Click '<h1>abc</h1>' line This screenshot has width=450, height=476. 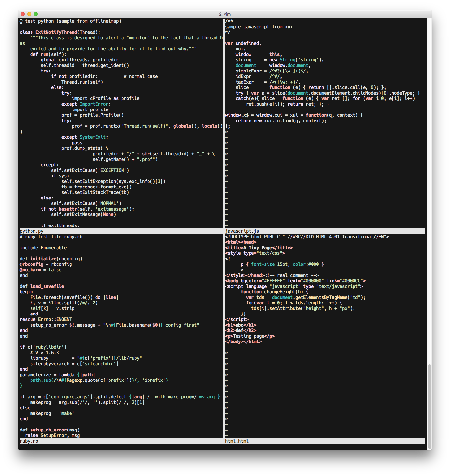tap(241, 325)
